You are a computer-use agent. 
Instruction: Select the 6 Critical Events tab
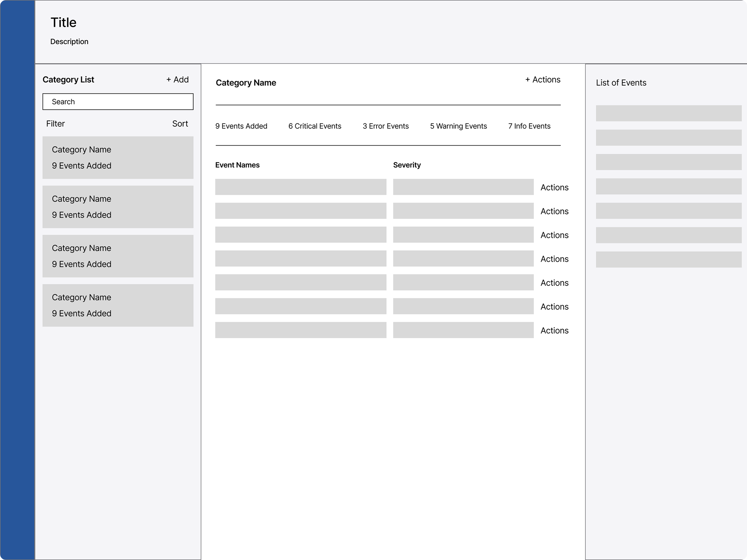[x=315, y=126]
